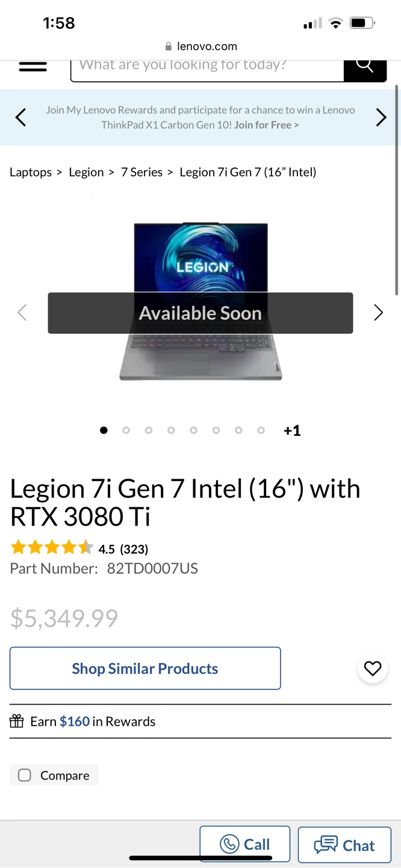Click the star rating icons
The image size is (401, 868).
52,548
